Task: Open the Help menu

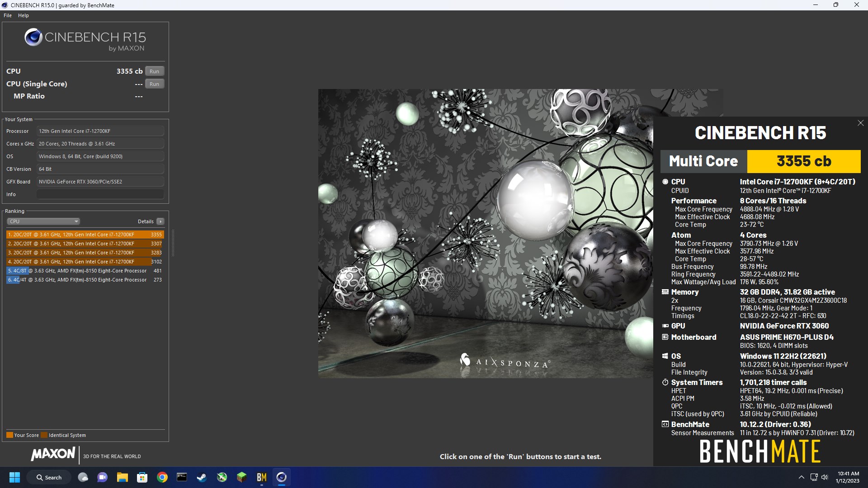Action: [24, 15]
